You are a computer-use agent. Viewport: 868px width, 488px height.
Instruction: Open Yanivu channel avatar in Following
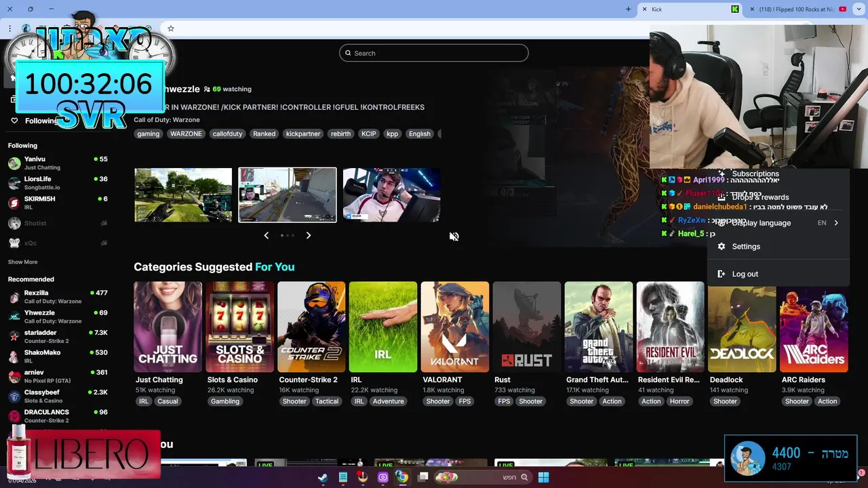(x=14, y=163)
